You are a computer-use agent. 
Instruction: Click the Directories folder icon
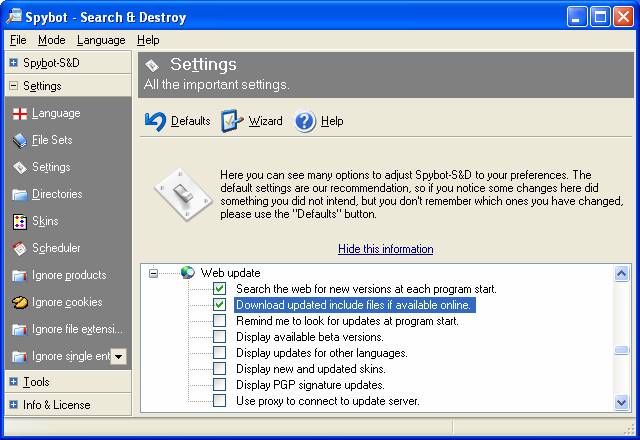20,194
